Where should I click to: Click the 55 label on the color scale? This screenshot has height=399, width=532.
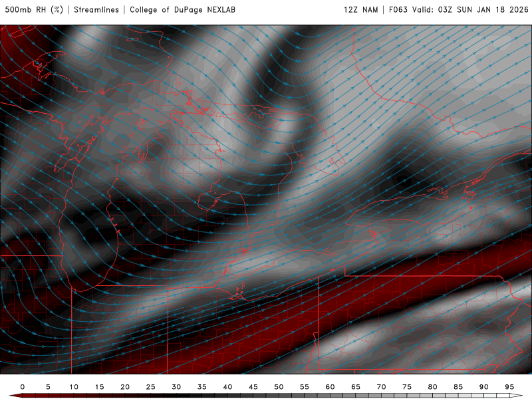(x=305, y=387)
